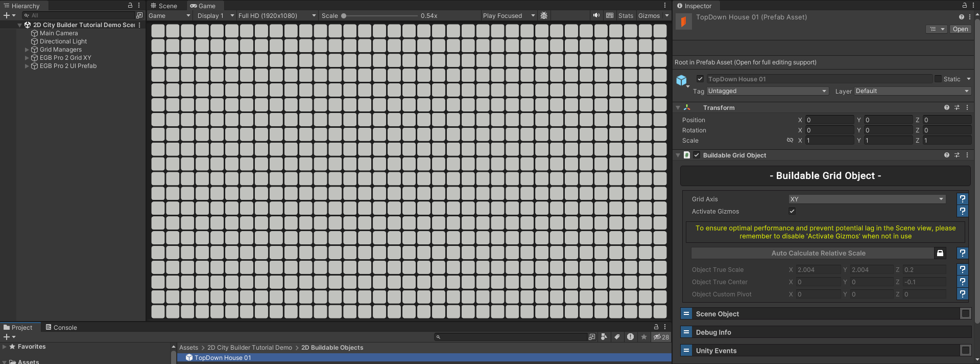
Task: Click the Inspector panel lock icon
Action: [x=964, y=6]
